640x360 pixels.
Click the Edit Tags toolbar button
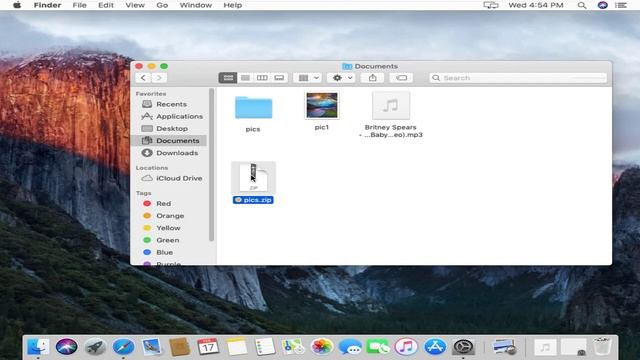tap(401, 78)
